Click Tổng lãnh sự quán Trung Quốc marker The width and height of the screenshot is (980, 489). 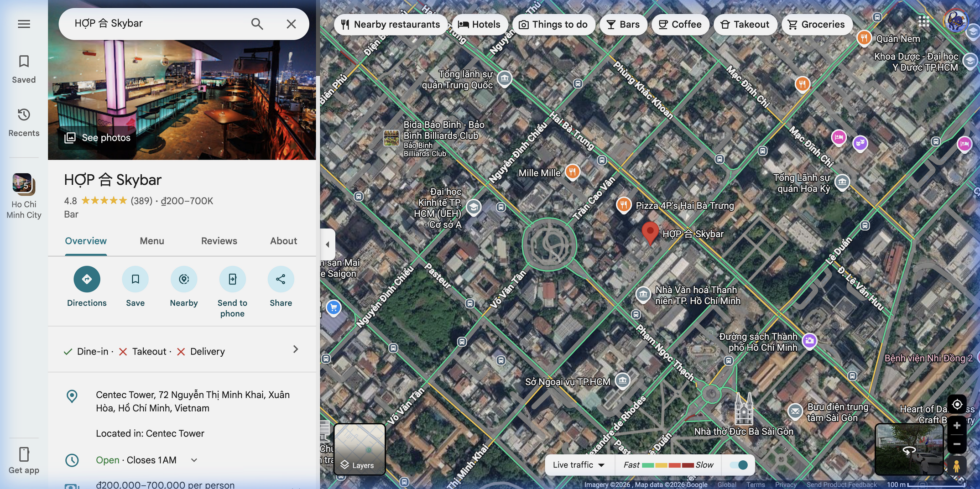[x=505, y=78]
